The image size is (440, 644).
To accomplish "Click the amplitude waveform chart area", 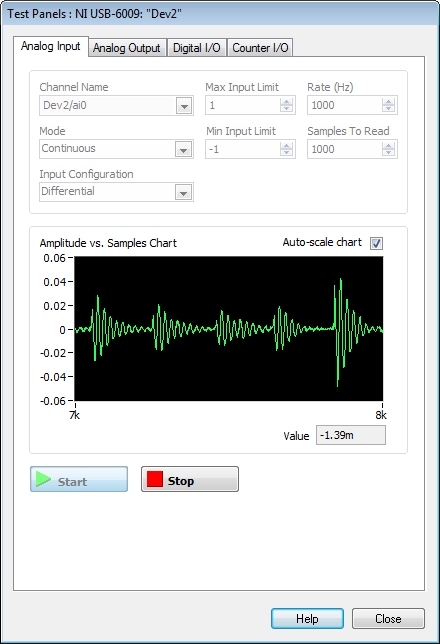I will pos(229,329).
